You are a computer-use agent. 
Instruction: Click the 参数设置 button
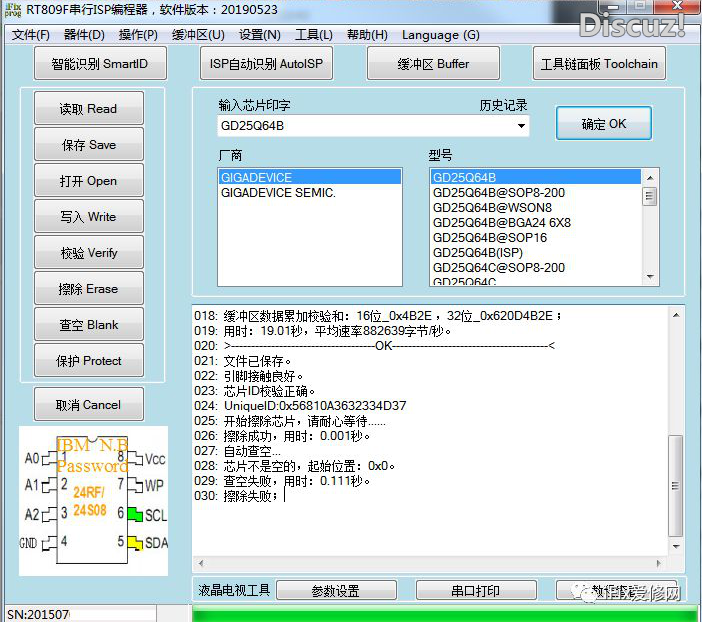tap(336, 591)
